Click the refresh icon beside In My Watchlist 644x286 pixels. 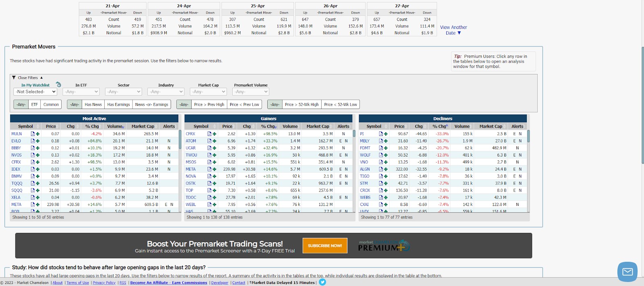click(x=58, y=84)
